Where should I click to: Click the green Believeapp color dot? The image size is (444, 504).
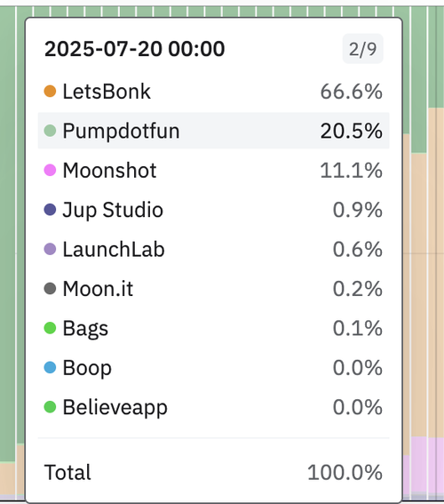[50, 407]
